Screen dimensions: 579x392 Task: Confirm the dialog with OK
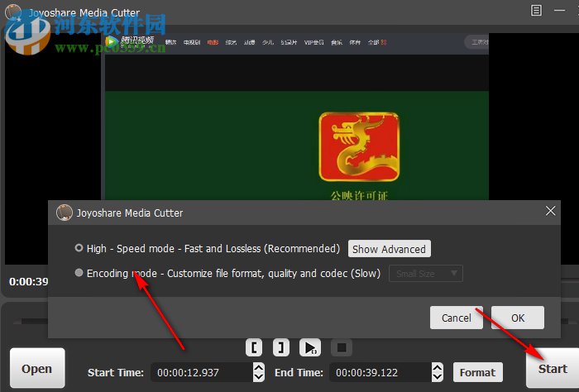[x=518, y=318]
